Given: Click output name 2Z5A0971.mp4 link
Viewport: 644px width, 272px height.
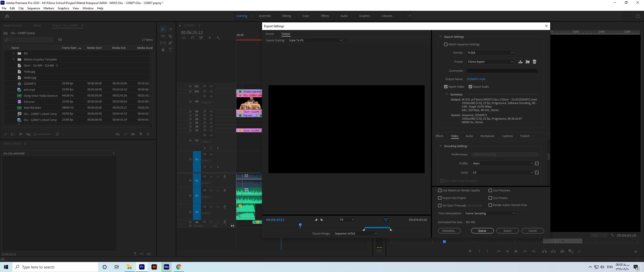Looking at the screenshot, I should pyautogui.click(x=476, y=79).
